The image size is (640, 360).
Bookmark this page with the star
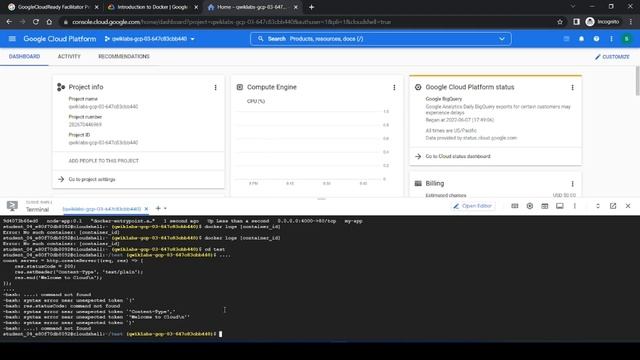click(560, 22)
